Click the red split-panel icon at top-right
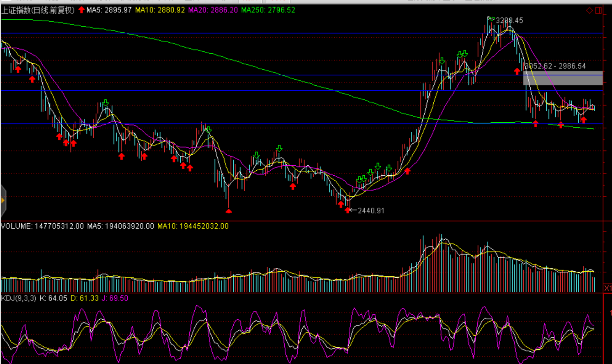 [x=598, y=10]
